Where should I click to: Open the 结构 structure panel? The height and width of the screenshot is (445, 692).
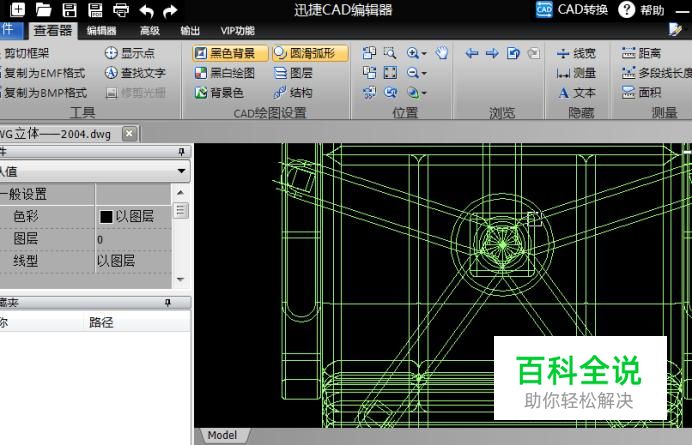tap(293, 93)
